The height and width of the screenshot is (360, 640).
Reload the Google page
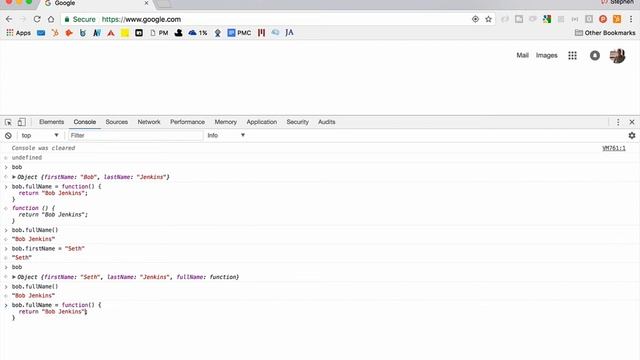point(37,19)
